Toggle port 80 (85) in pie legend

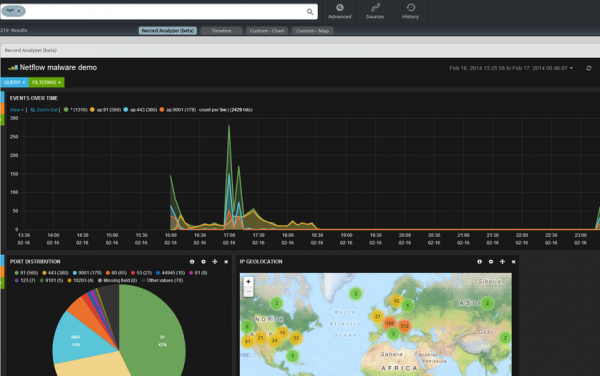point(116,273)
